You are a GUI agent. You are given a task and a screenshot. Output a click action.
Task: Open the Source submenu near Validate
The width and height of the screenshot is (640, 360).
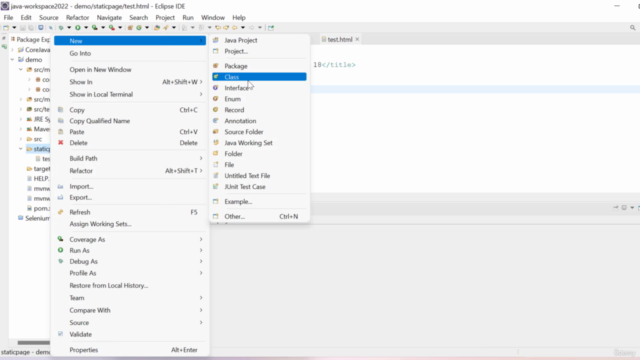(x=130, y=322)
